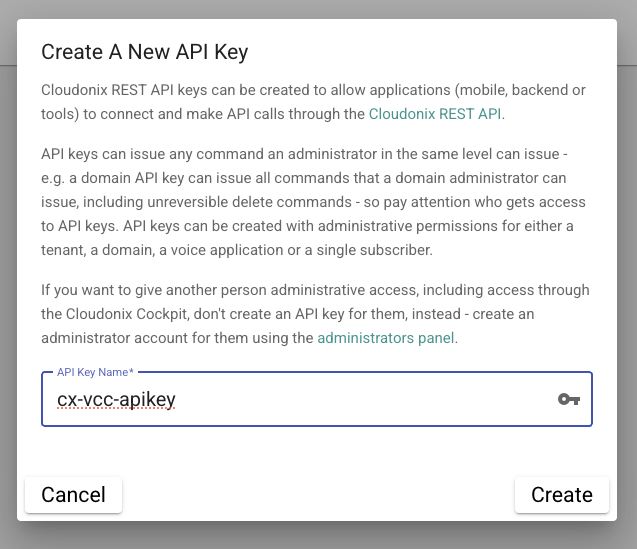Screen dimensions: 637x549
Task: Place cursor in the "cx-vcc-apikey" text
Action: [x=116, y=400]
